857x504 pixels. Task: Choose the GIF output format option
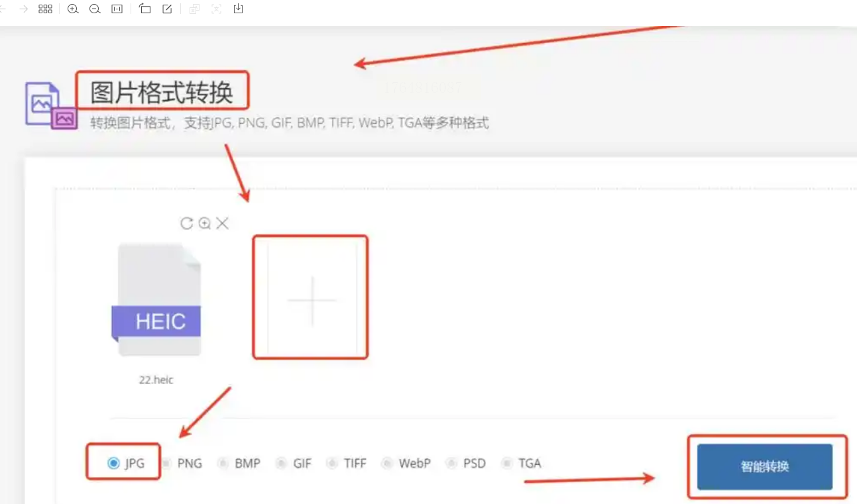tap(294, 464)
